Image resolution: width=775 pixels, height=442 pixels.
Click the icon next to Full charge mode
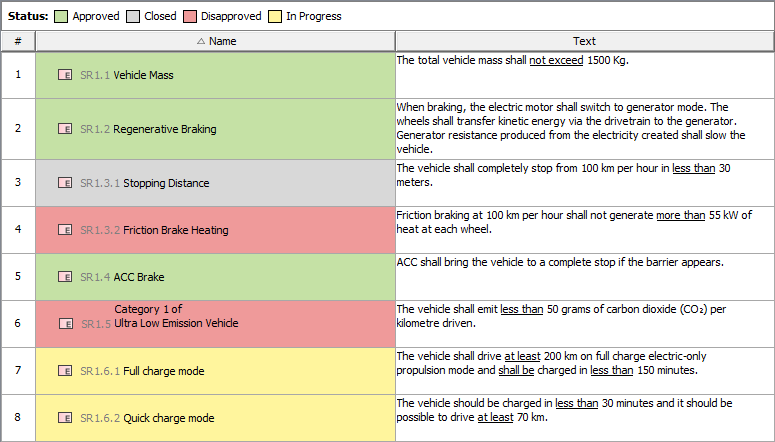tap(65, 371)
